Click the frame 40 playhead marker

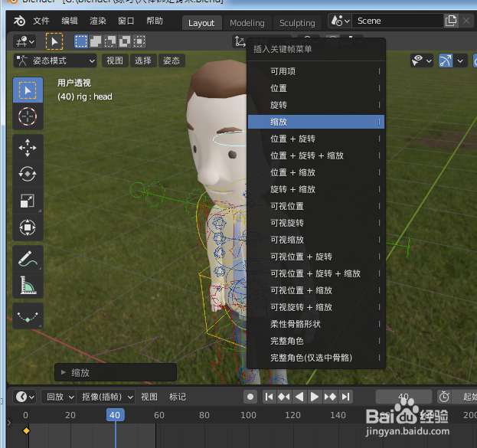[115, 415]
